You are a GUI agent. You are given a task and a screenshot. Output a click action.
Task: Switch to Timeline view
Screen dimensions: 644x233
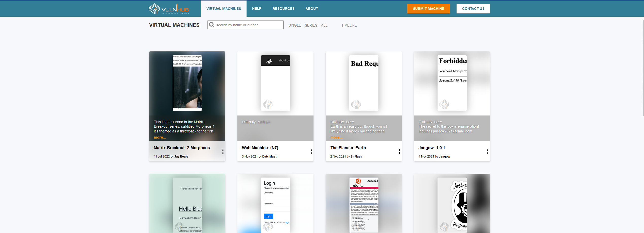pyautogui.click(x=349, y=25)
